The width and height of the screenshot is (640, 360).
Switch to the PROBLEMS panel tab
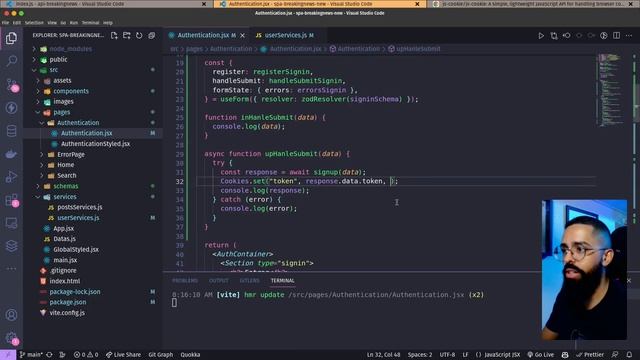pos(185,280)
